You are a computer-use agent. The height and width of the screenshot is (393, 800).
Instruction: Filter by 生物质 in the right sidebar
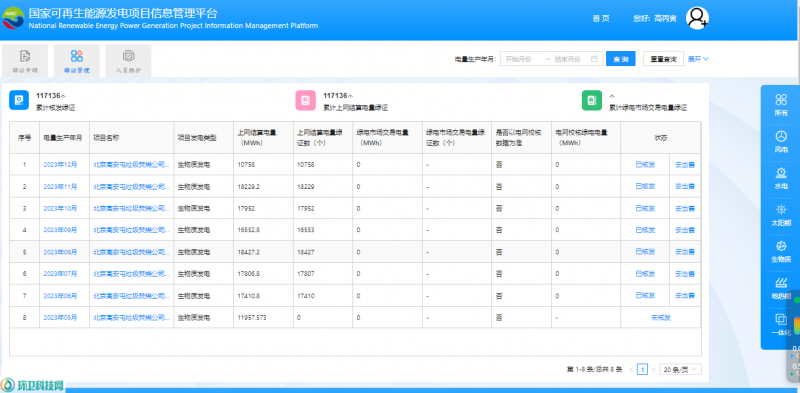[781, 252]
